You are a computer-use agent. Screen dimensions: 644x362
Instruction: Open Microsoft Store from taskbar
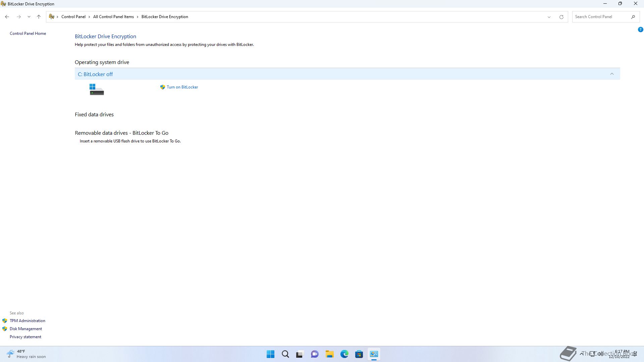pyautogui.click(x=359, y=354)
